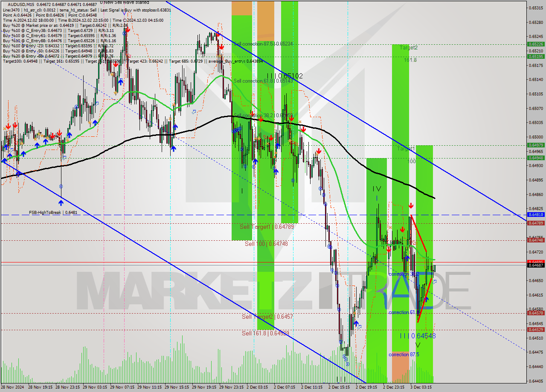Click the 0.65315 price axis value
The image size is (546, 392).
point(536,8)
